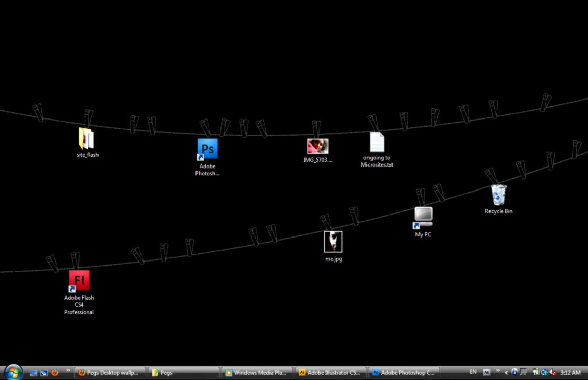Collapse the tray using the left arrow
This screenshot has height=380, width=588.
point(506,372)
